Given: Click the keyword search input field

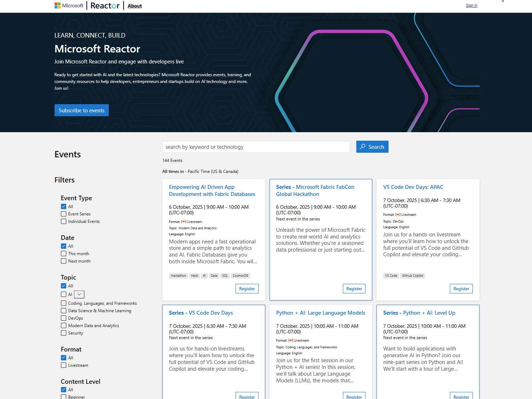Looking at the screenshot, I should coord(256,147).
